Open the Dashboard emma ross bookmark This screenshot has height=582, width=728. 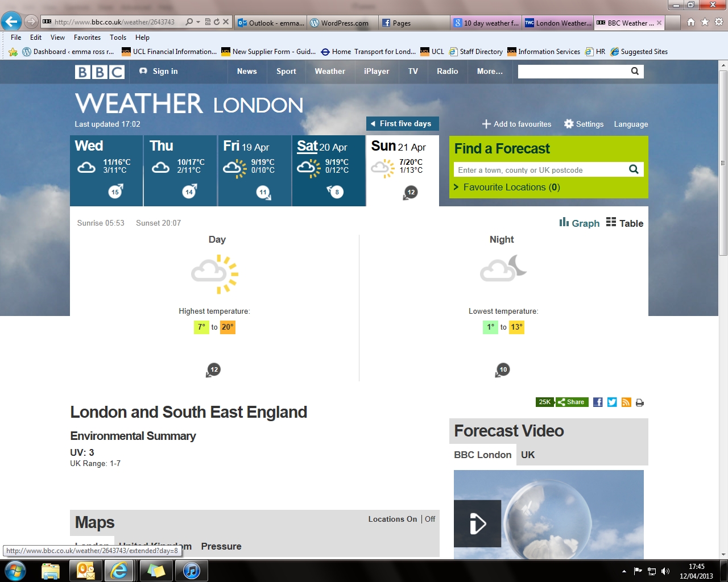[x=68, y=52]
